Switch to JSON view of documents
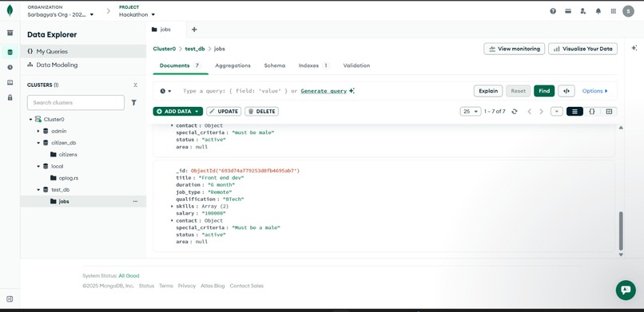Viewport: 644px width, 312px height. tap(592, 112)
